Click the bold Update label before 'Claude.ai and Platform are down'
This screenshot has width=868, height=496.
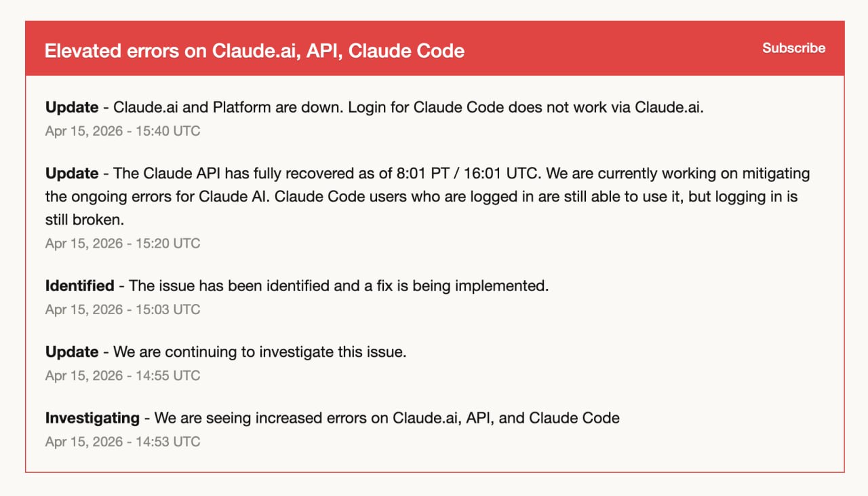pos(72,107)
